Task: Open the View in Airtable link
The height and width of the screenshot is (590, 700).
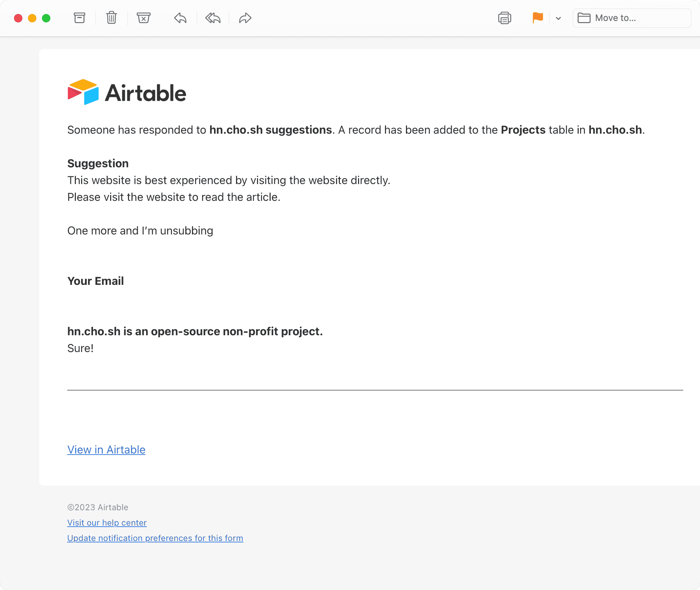Action: [106, 450]
